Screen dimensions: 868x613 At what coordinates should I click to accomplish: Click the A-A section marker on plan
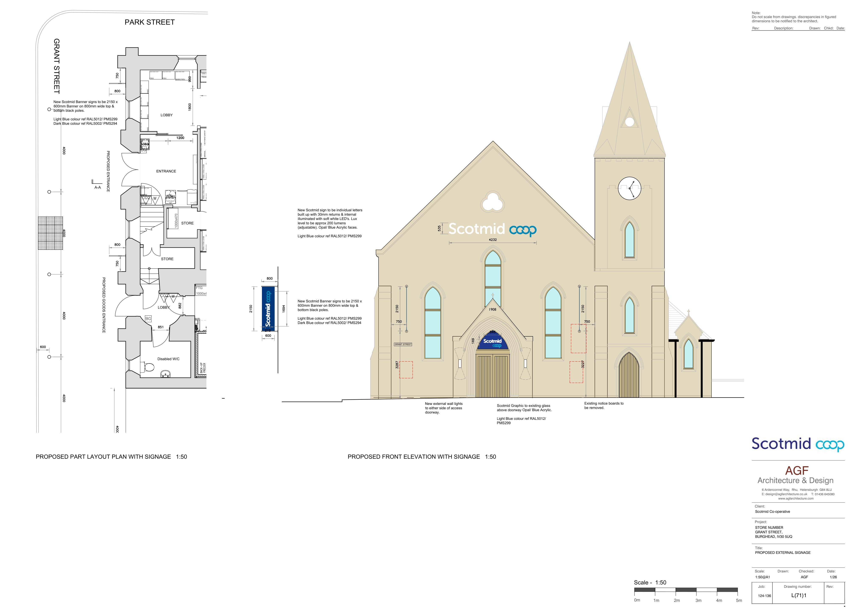97,185
